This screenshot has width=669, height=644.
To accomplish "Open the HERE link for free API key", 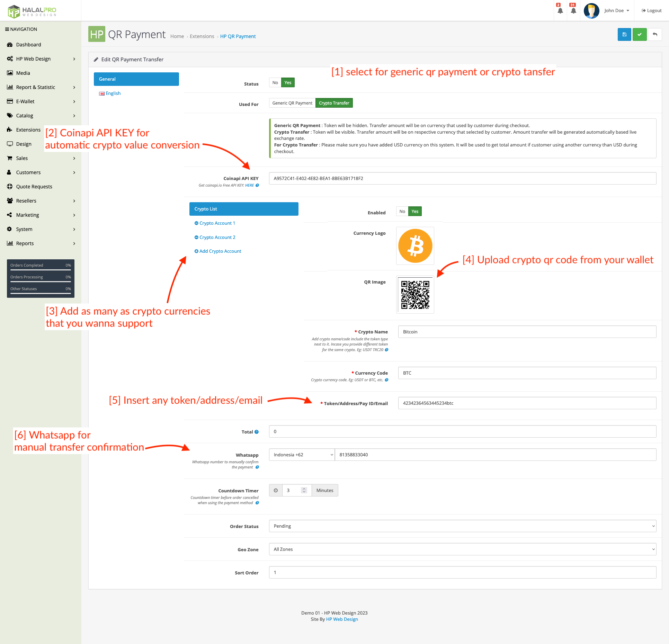I will pyautogui.click(x=250, y=185).
